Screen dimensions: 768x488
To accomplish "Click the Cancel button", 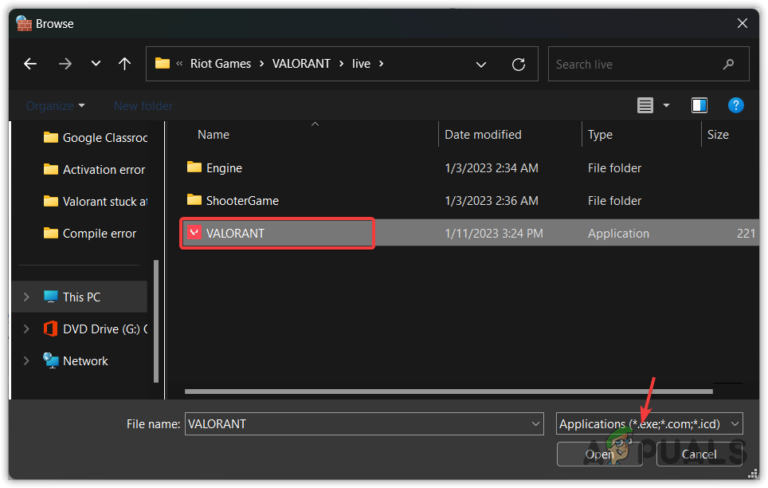I will pyautogui.click(x=699, y=454).
